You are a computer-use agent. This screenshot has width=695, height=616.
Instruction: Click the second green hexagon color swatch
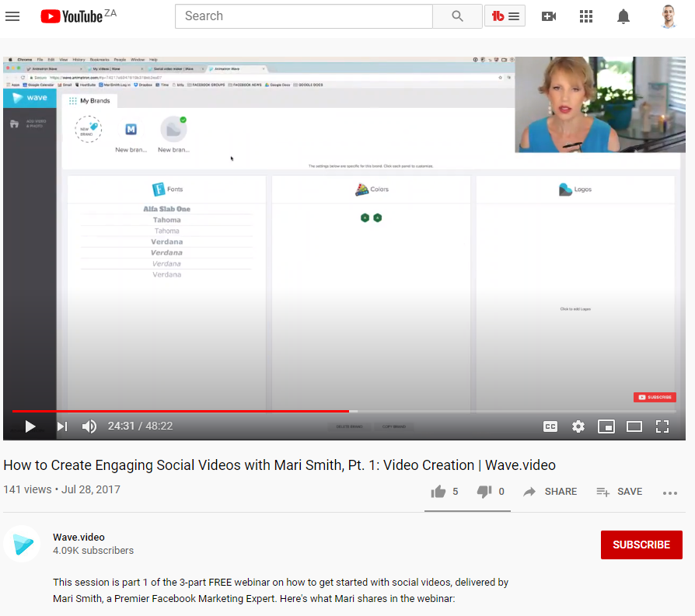[378, 218]
